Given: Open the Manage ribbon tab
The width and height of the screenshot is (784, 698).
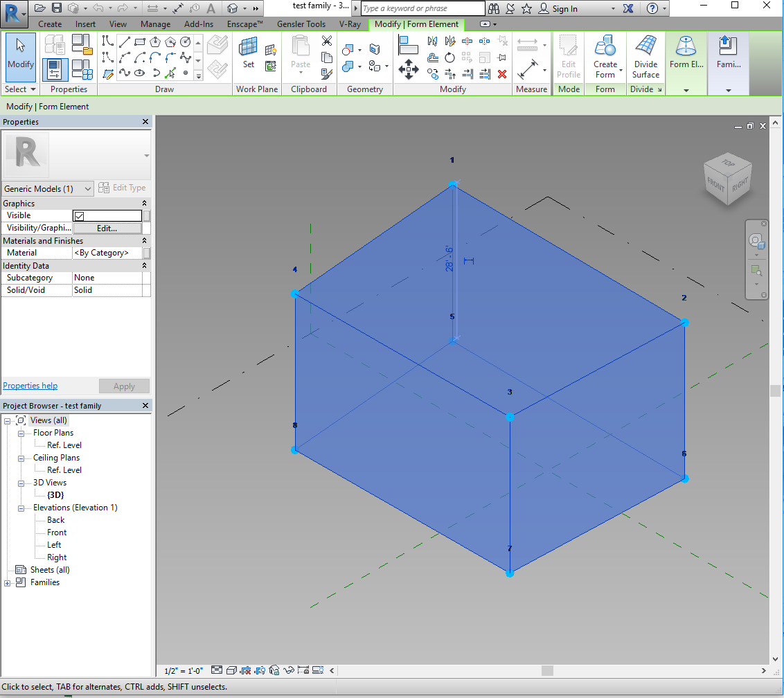Looking at the screenshot, I should pos(155,24).
